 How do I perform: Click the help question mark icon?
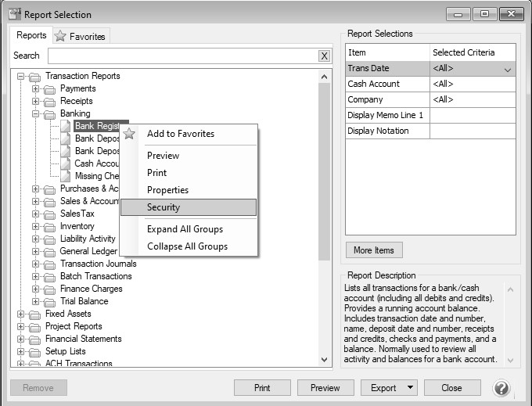pos(501,388)
